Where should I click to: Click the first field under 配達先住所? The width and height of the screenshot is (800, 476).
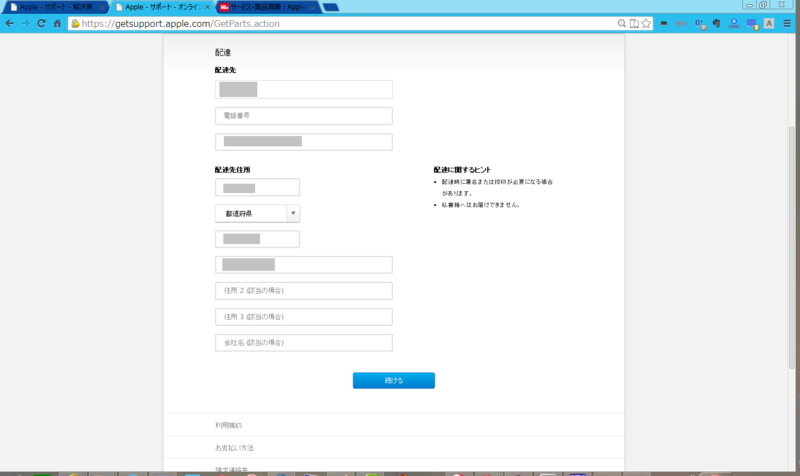(257, 187)
